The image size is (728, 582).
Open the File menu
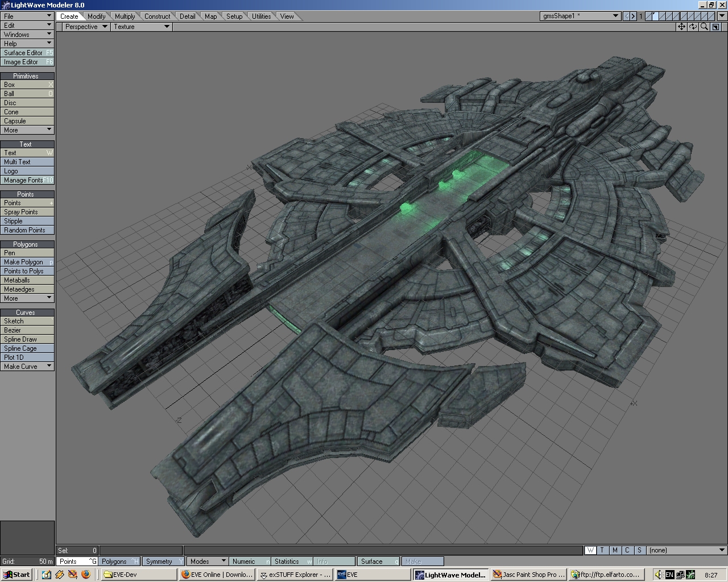point(27,16)
